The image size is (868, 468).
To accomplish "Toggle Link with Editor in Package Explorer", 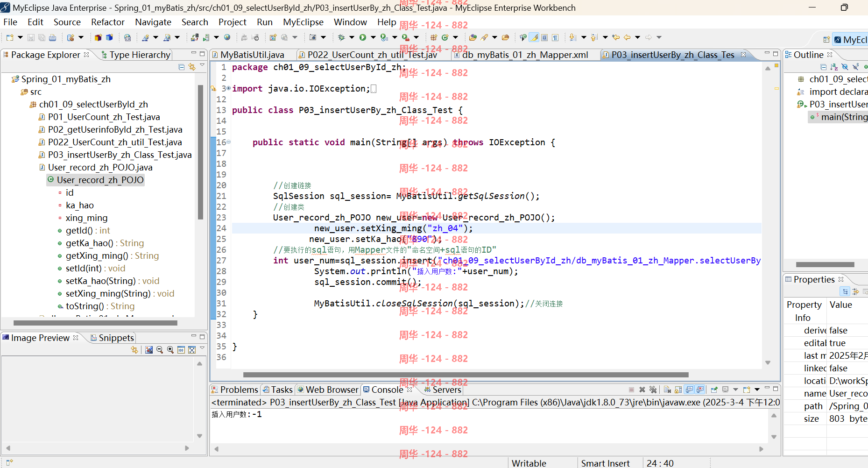I will (x=192, y=67).
